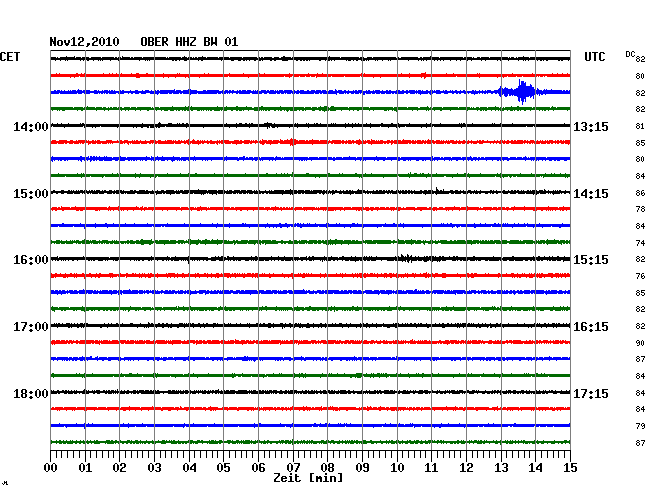Image resolution: width=650 pixels, height=494 pixels.
Task: Select the CET header label
Action: point(10,57)
